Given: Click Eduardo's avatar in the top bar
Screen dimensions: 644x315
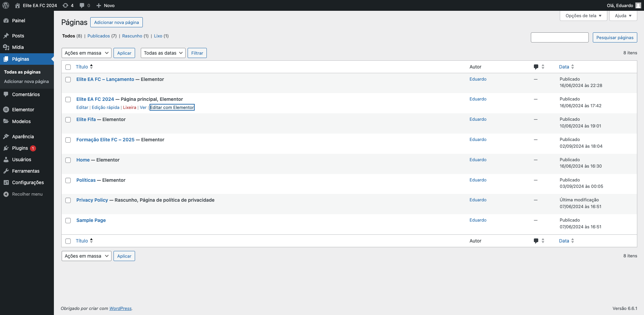Looking at the screenshot, I should pyautogui.click(x=638, y=5).
